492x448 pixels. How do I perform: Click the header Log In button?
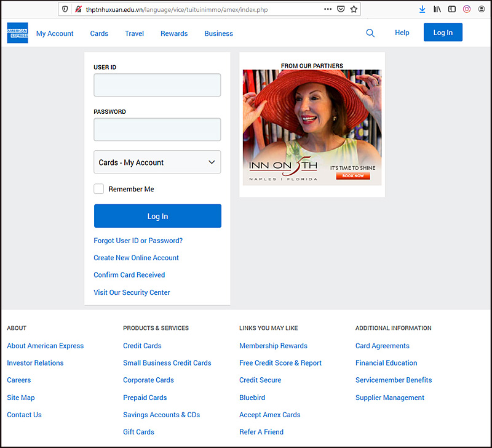443,32
